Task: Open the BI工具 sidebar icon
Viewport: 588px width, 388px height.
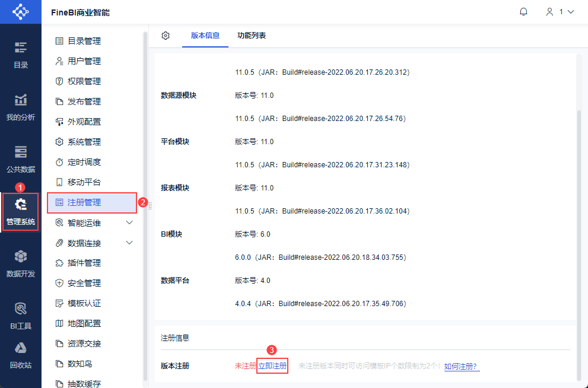Action: click(x=21, y=309)
